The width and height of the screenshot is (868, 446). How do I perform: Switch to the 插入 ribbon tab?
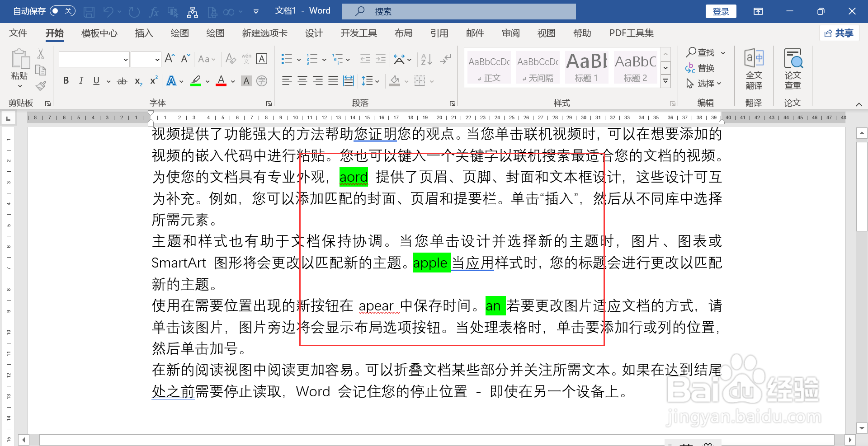[144, 33]
